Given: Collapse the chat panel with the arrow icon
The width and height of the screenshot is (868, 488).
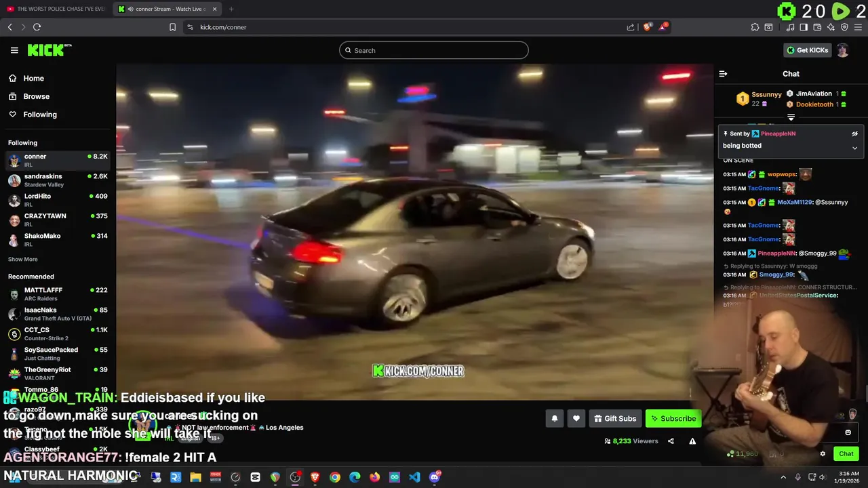Looking at the screenshot, I should [x=723, y=74].
